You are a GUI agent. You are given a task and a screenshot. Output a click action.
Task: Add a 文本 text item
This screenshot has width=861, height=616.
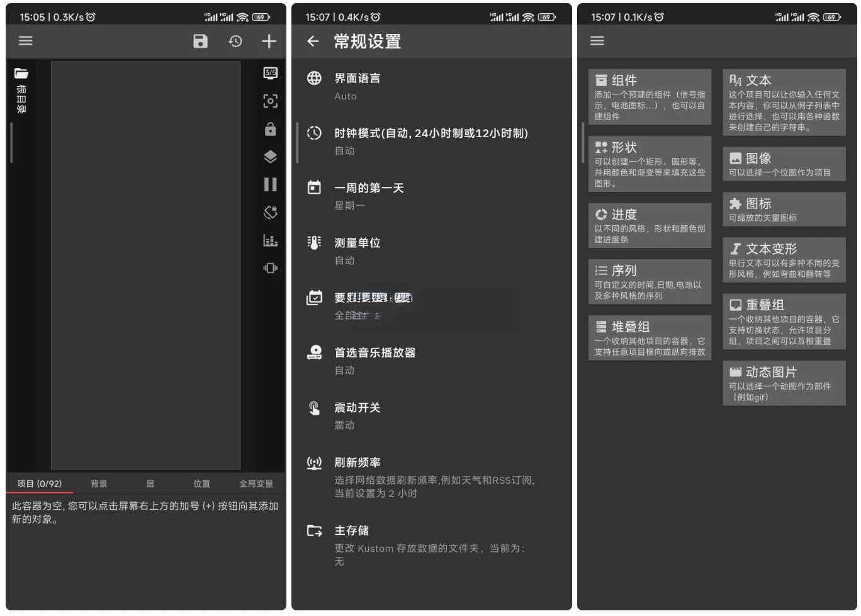[784, 102]
